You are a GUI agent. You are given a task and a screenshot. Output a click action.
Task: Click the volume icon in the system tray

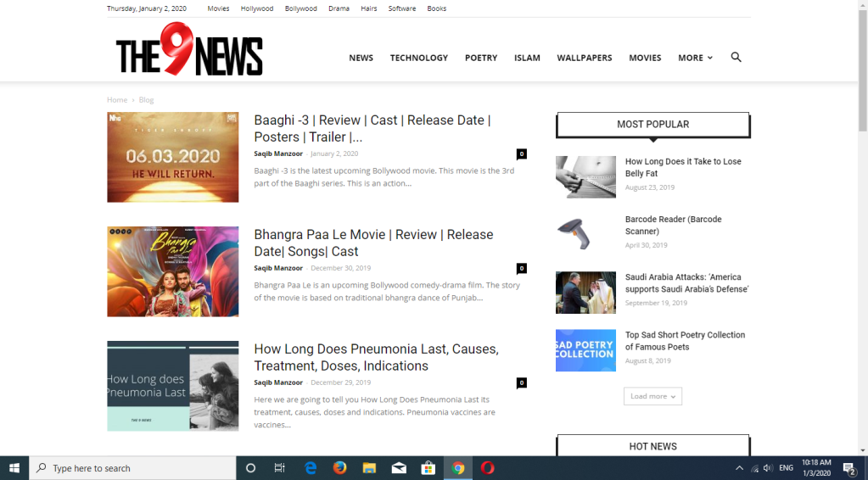point(768,468)
